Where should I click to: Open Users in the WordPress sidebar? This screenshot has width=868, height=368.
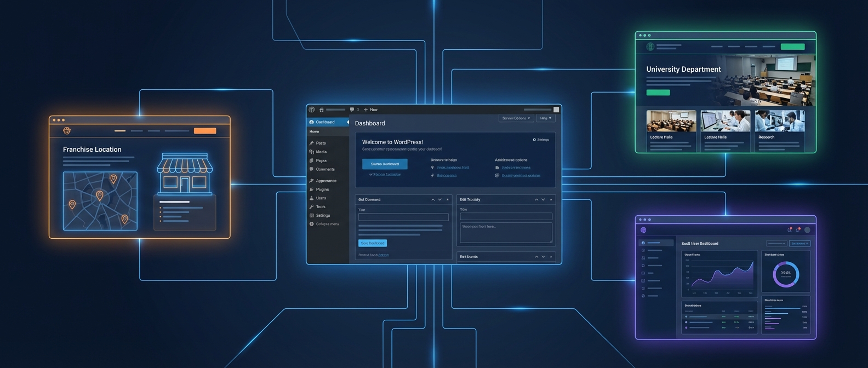tap(321, 198)
